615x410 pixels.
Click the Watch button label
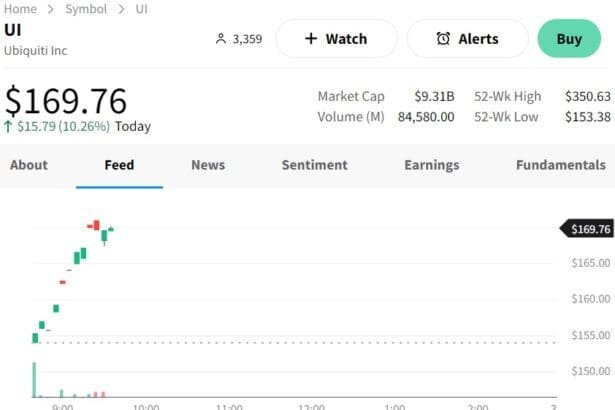(346, 39)
